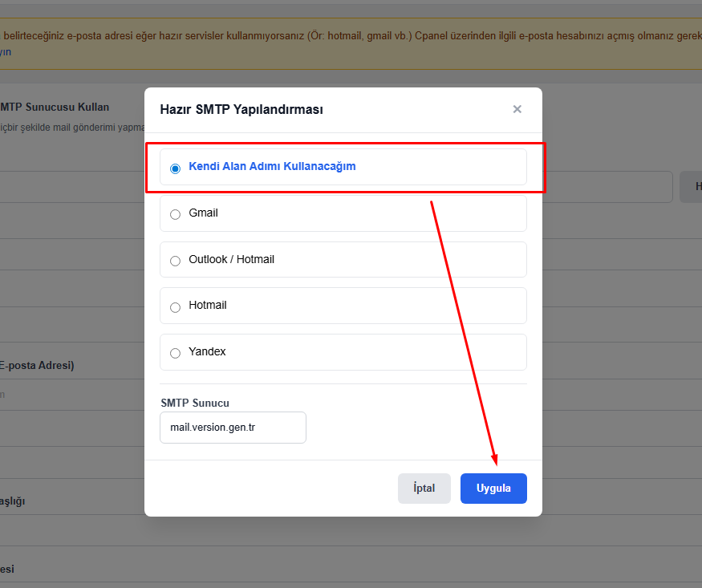Viewport: 702px width, 588px height.
Task: Click the Yandex label text
Action: (x=207, y=352)
